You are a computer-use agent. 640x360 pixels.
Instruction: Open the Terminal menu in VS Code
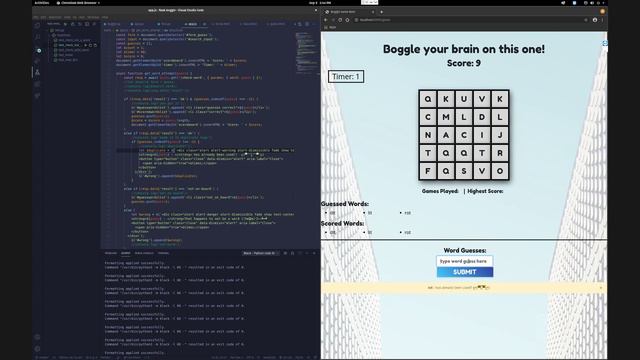[93, 17]
